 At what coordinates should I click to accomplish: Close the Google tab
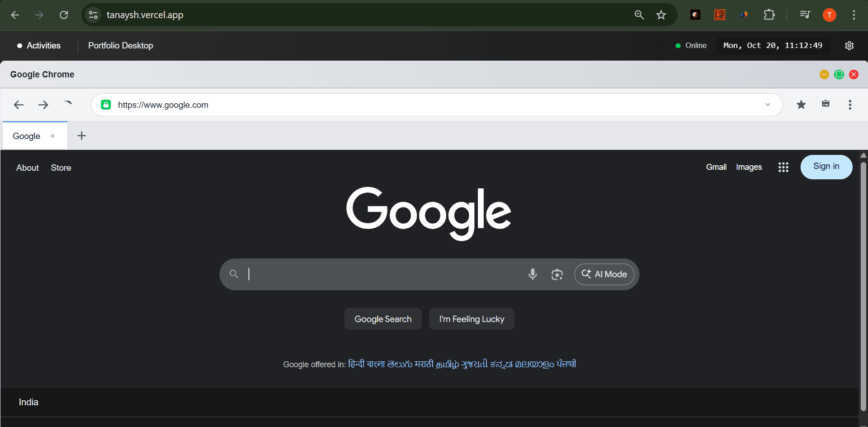tap(52, 136)
